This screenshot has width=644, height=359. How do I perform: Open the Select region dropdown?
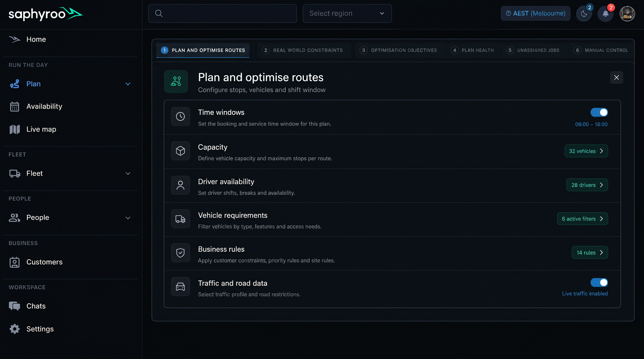click(347, 13)
